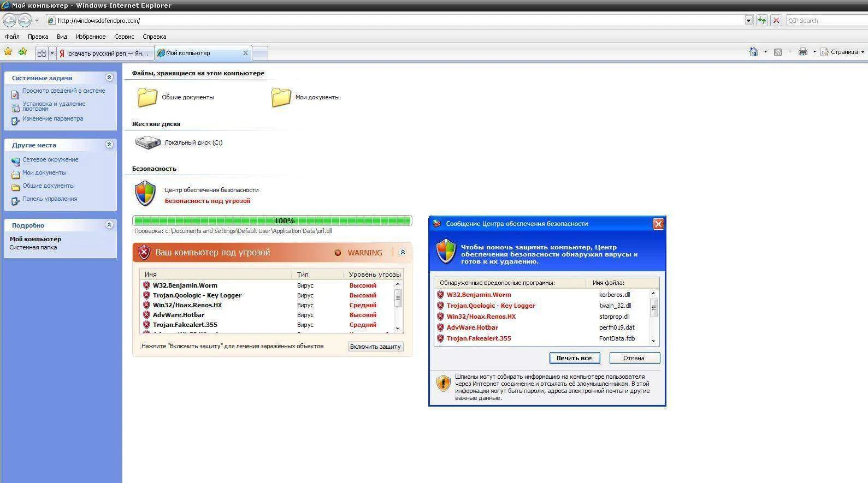
Task: Open the 'Правка' menu
Action: point(38,37)
